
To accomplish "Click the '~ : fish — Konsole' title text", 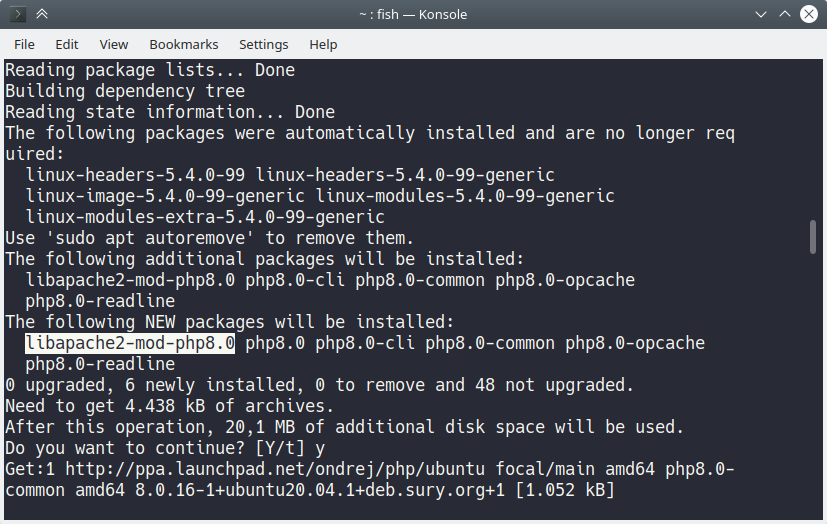I will coord(413,14).
